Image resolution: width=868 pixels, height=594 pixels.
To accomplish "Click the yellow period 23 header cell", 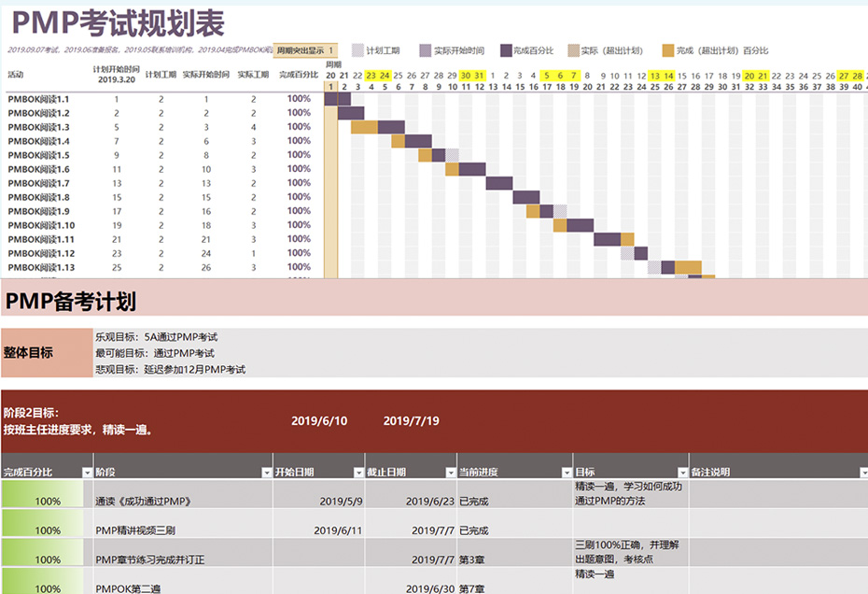I will (x=371, y=76).
